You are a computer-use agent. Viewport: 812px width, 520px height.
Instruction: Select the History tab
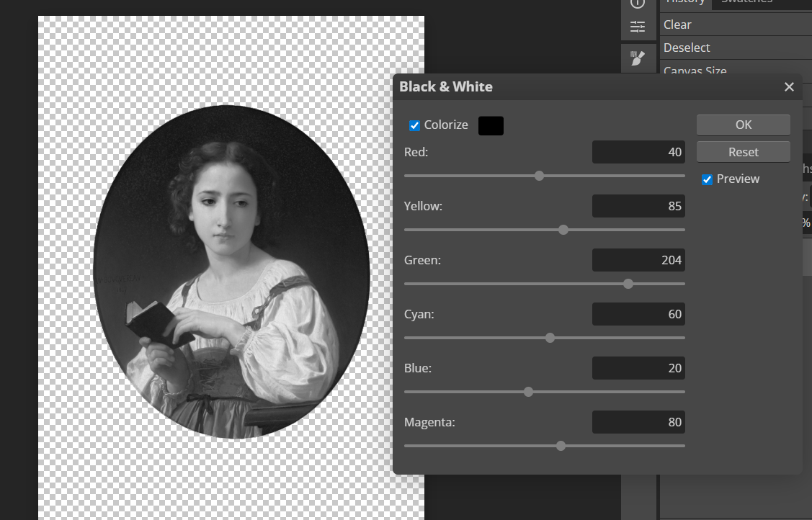point(685,2)
